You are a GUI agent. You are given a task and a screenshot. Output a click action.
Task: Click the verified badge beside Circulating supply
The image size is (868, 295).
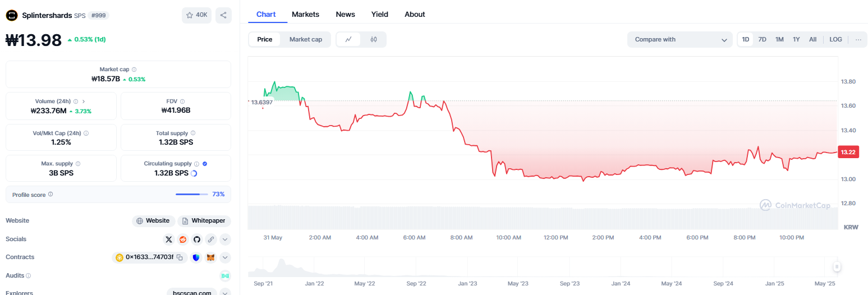(205, 164)
